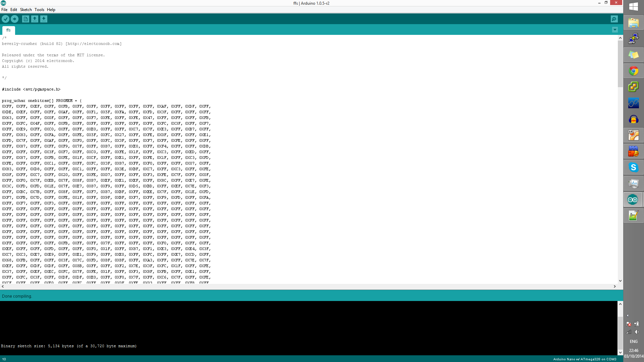Open Audacity from the taskbar
This screenshot has width=644, height=362.
point(634,119)
